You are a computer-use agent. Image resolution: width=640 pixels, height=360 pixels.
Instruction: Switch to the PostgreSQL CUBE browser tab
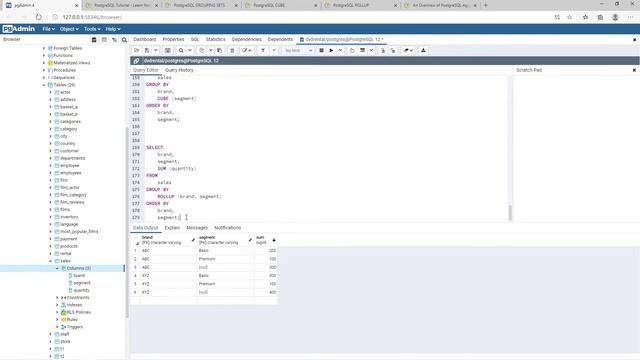tap(281, 5)
